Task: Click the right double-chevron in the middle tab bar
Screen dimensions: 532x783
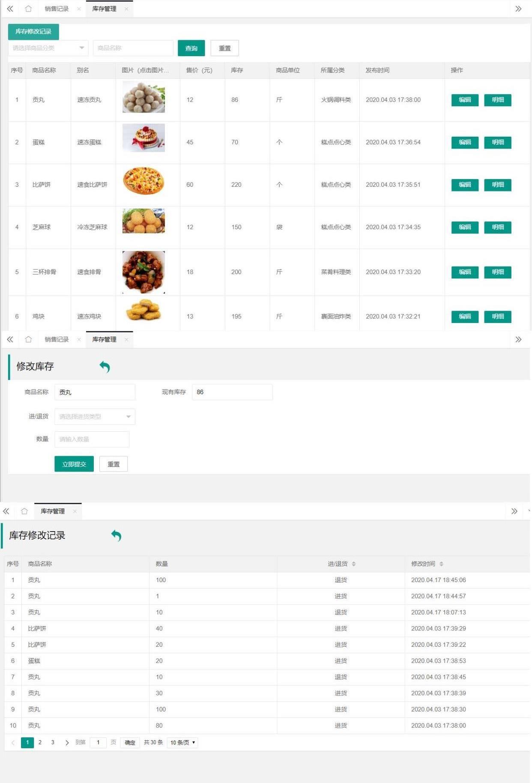Action: click(x=518, y=339)
